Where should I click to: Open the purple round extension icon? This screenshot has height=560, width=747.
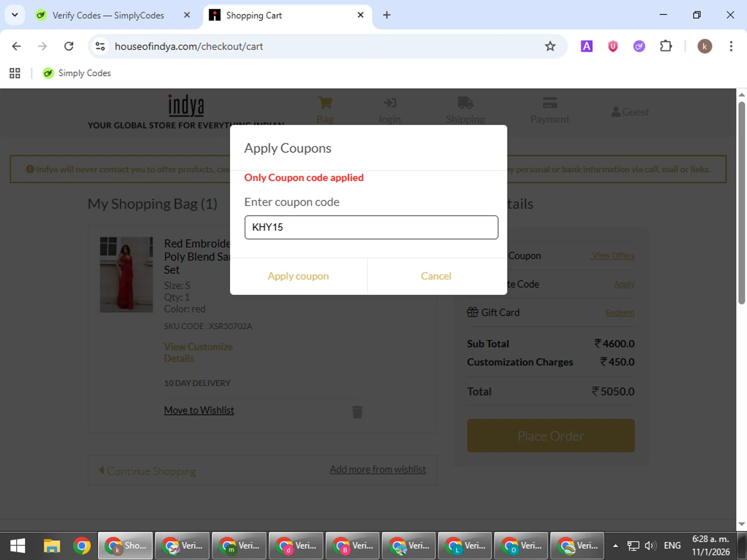tap(639, 46)
